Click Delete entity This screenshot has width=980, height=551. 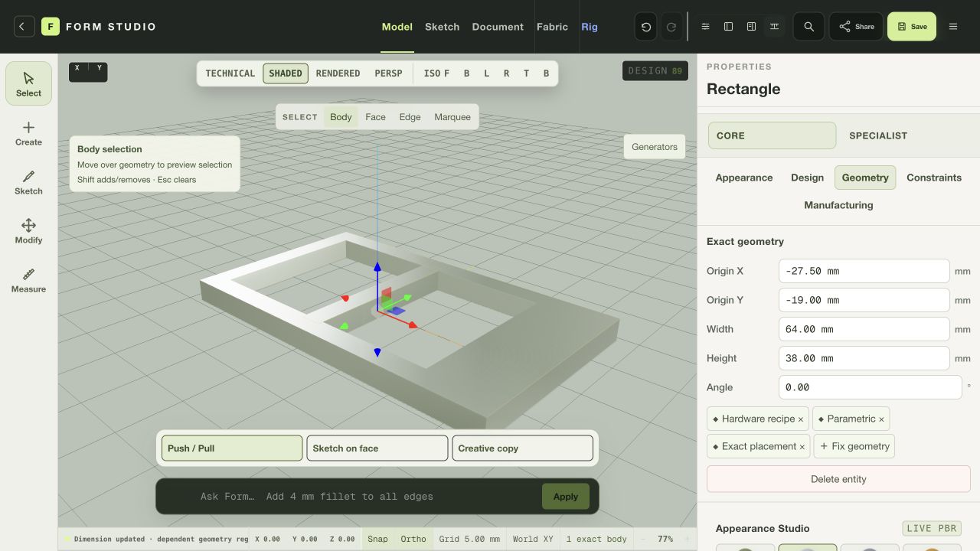(838, 479)
